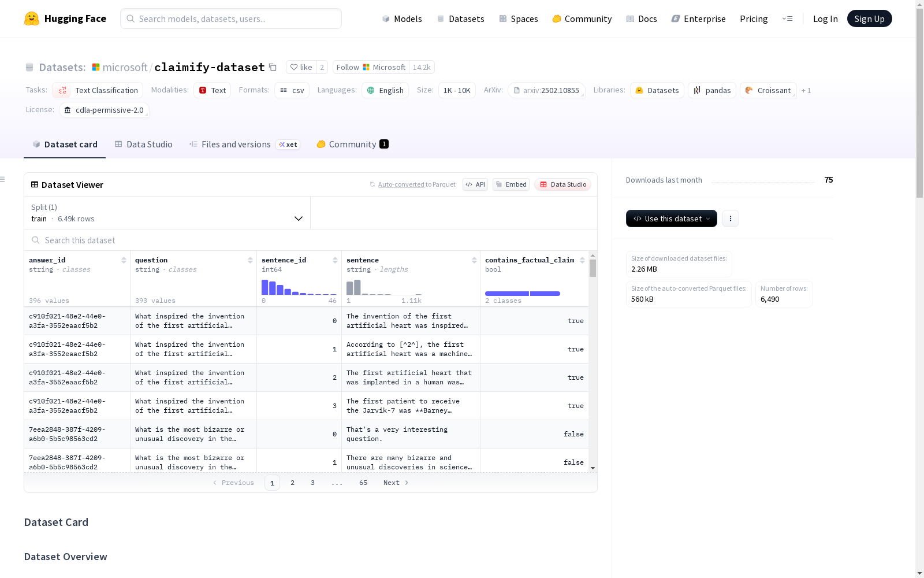
Task: Click the Hugging Face logo icon
Action: point(32,18)
